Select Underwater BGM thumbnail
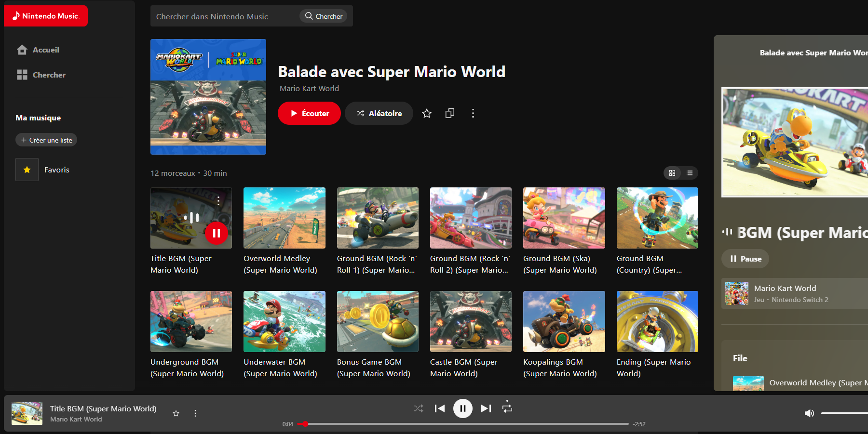 point(285,321)
